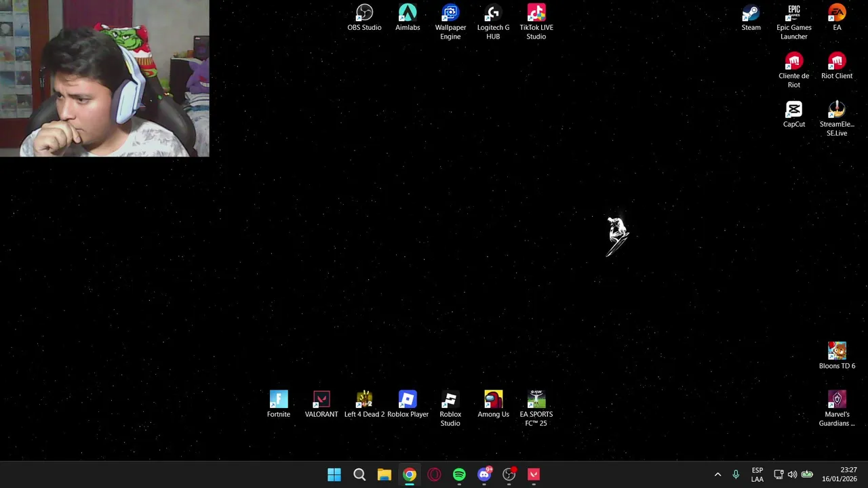Select StreamElements SE.Live desktop icon

[x=837, y=119]
